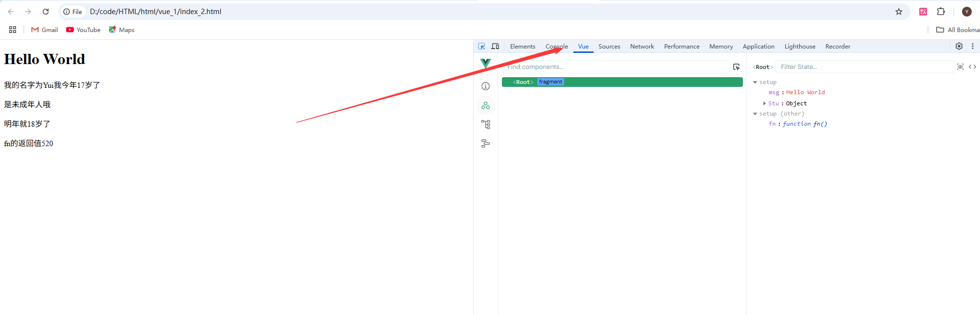Open the Maps bookmark
Viewport: 980px width, 315px height.
(x=121, y=30)
